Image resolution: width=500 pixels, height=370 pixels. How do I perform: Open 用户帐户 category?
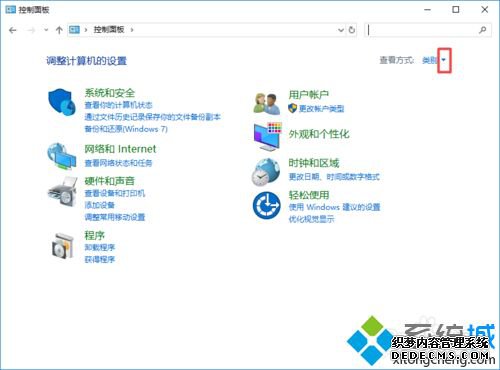click(309, 95)
